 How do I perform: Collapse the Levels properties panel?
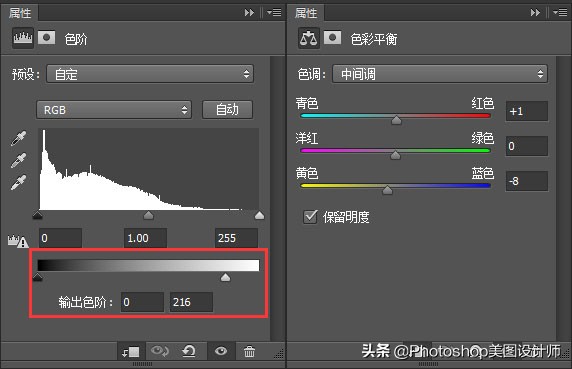point(249,13)
